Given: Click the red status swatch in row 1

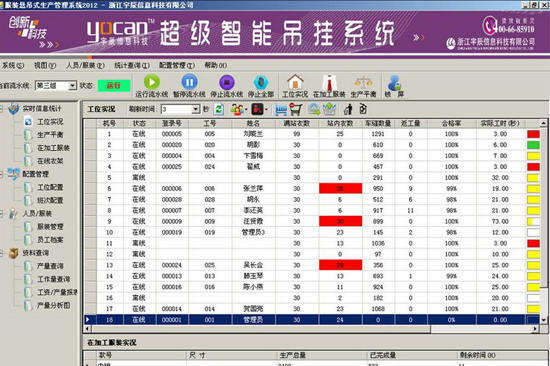Looking at the screenshot, I should 533,134.
